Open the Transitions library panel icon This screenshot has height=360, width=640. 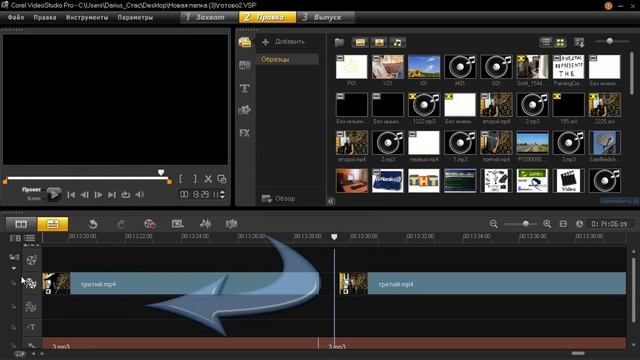pos(244,65)
